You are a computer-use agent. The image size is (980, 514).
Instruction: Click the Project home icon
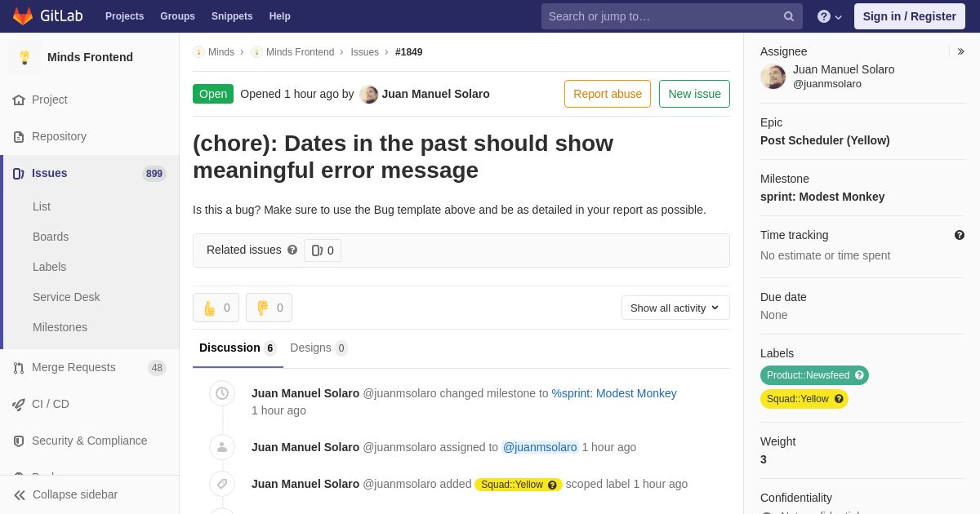19,100
